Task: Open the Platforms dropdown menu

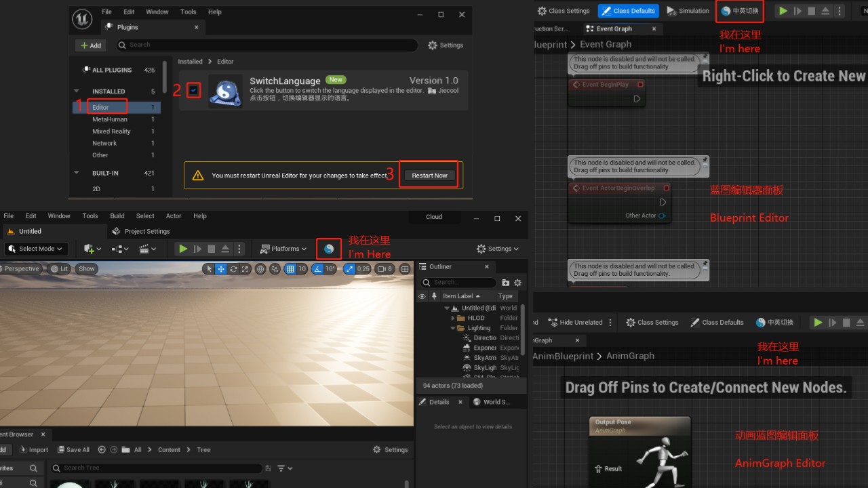Action: pos(285,249)
